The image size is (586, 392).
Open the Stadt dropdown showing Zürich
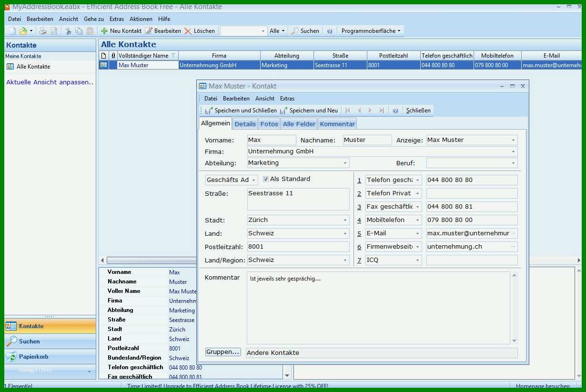345,220
